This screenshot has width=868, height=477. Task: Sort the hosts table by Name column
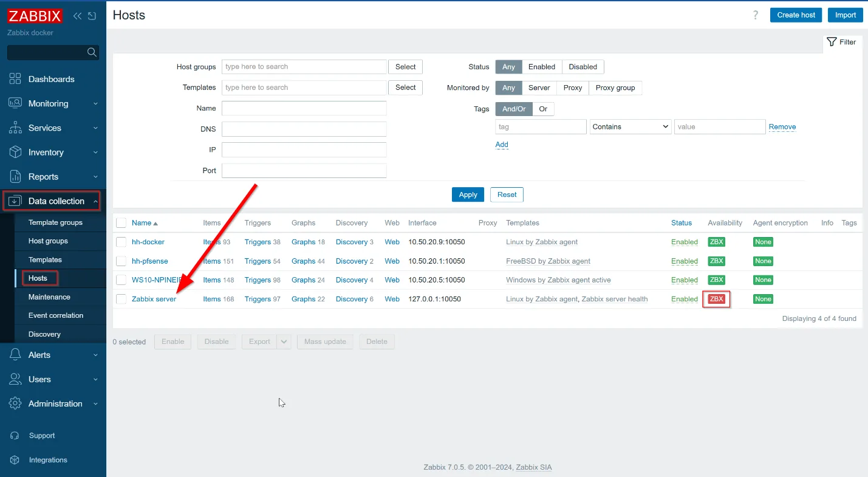click(145, 223)
